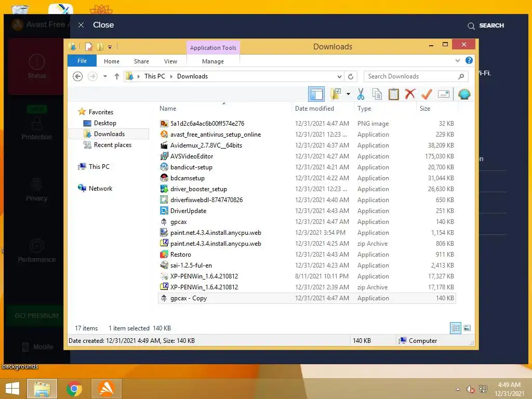The width and height of the screenshot is (532, 399).
Task: Click the Application Tools contextual tab
Action: tap(213, 48)
